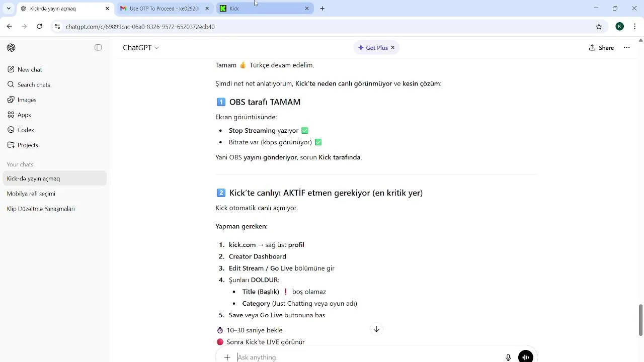Click the Apps grid icon
The height and width of the screenshot is (362, 644).
click(x=11, y=115)
